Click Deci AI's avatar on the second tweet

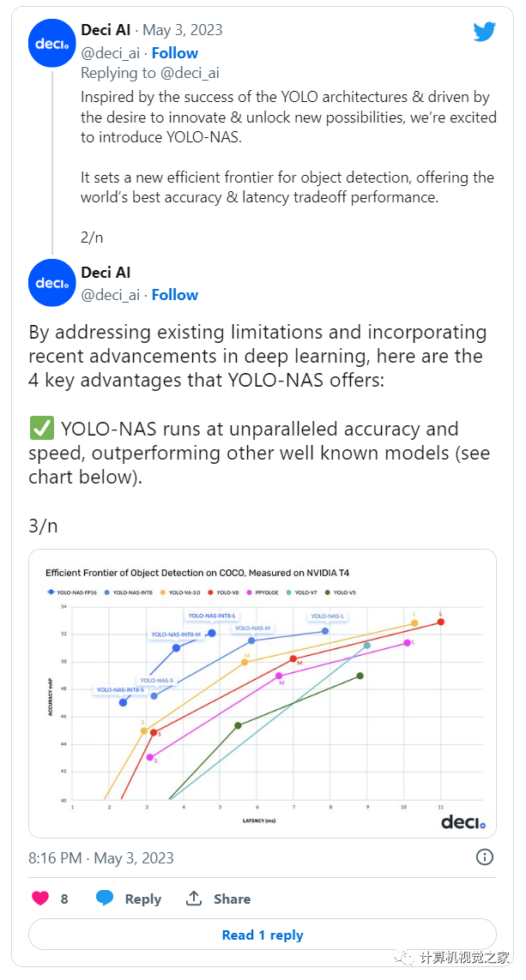coord(51,283)
